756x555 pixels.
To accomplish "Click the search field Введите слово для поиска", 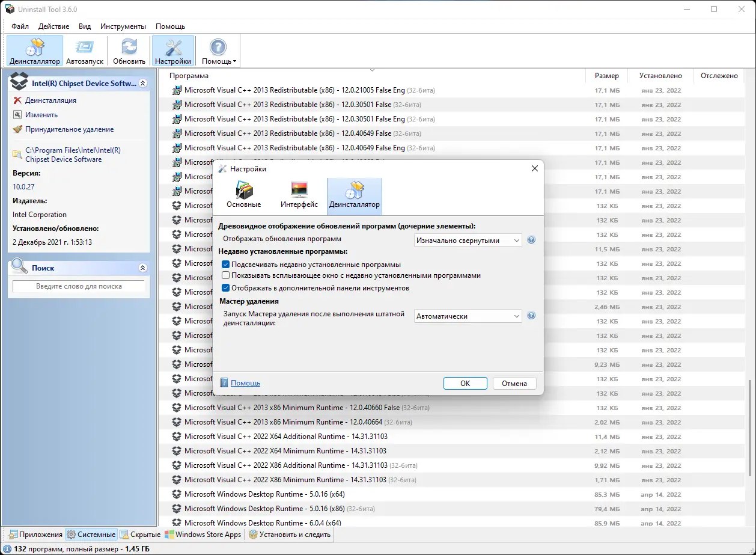I will tap(79, 286).
